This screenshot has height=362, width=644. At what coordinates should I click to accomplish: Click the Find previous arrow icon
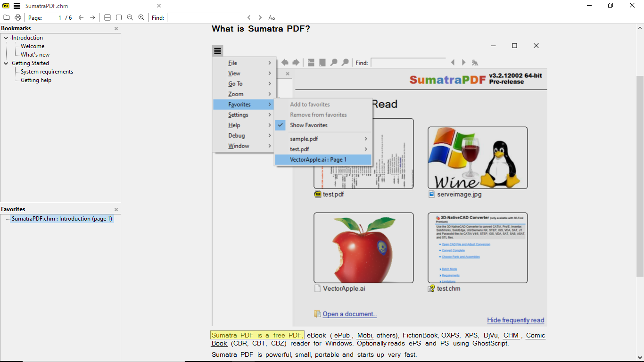pos(249,17)
